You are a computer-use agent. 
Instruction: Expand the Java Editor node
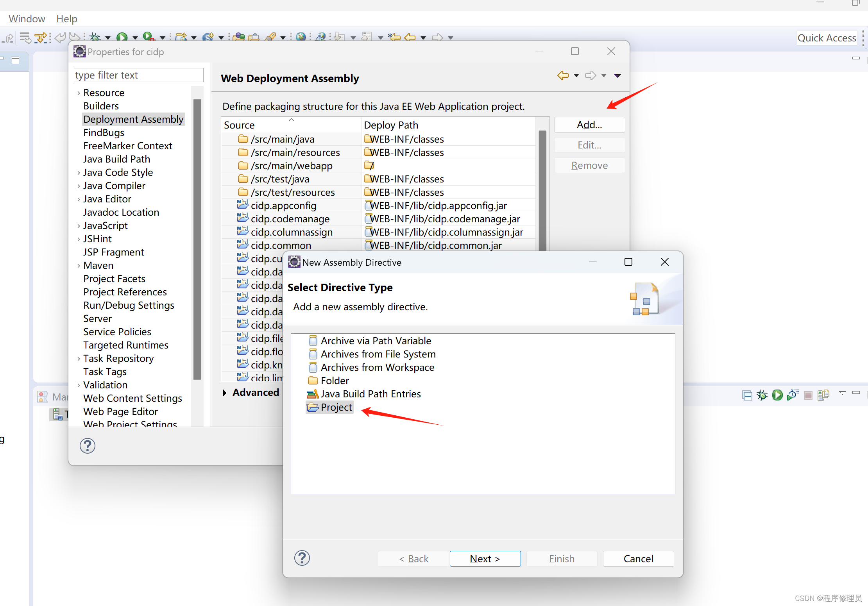pos(79,199)
